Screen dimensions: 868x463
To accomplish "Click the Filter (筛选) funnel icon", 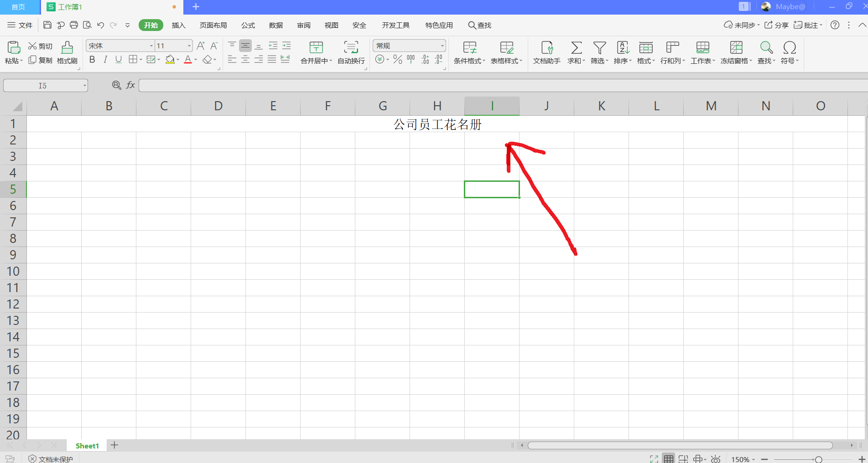I will tap(599, 47).
